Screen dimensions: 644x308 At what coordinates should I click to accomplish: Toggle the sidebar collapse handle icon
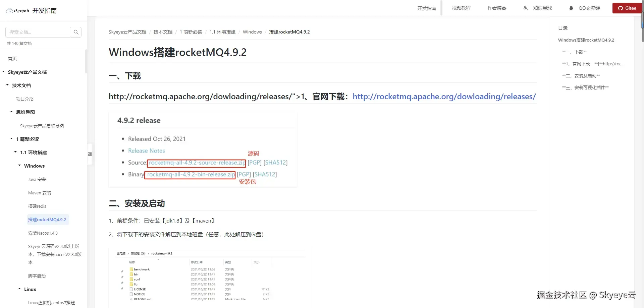(90, 154)
